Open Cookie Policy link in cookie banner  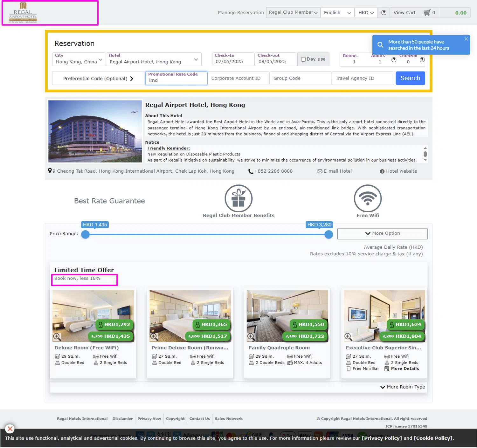tap(433, 438)
